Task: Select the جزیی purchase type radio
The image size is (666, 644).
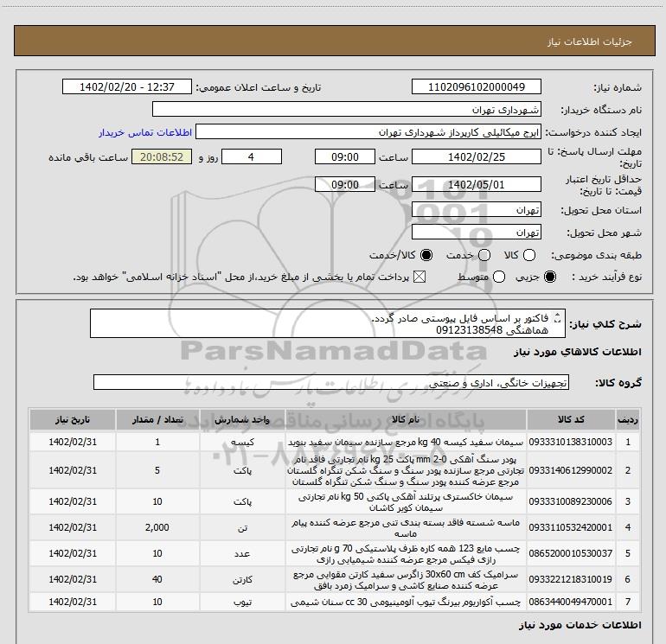Action: pyautogui.click(x=549, y=277)
